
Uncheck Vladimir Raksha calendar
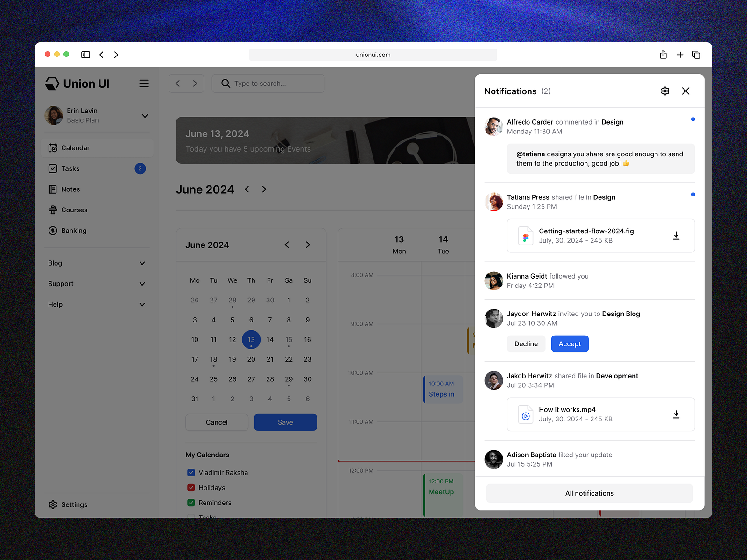[190, 472]
